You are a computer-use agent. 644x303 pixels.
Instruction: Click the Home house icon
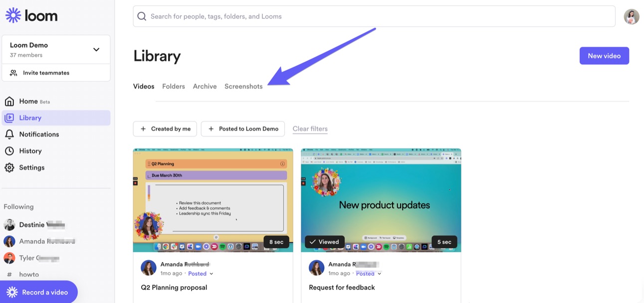click(x=9, y=102)
